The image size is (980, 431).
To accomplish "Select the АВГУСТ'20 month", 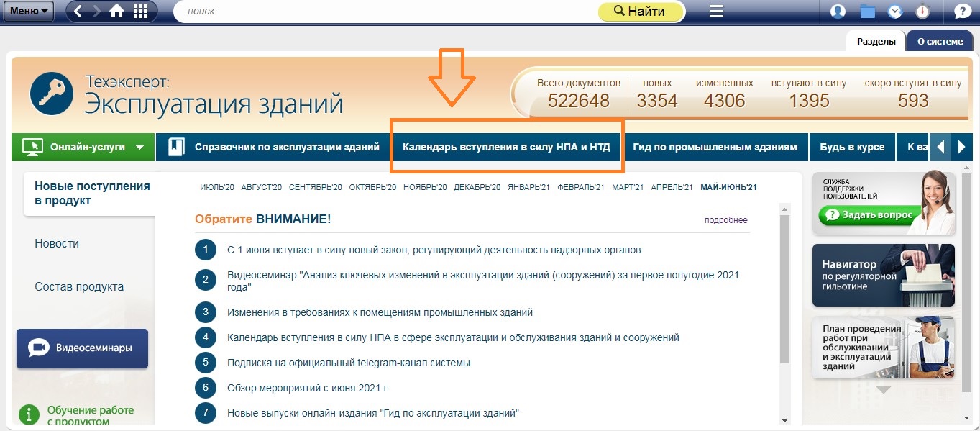I will coord(262,188).
